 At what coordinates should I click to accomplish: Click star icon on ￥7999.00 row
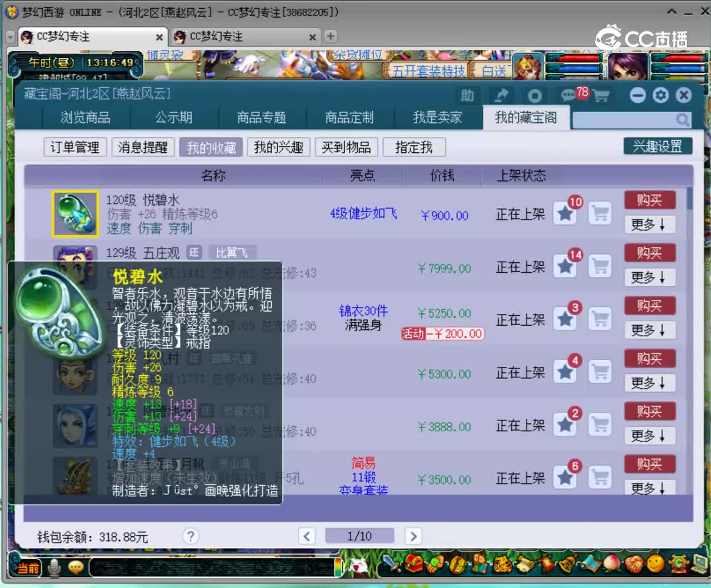click(x=565, y=266)
